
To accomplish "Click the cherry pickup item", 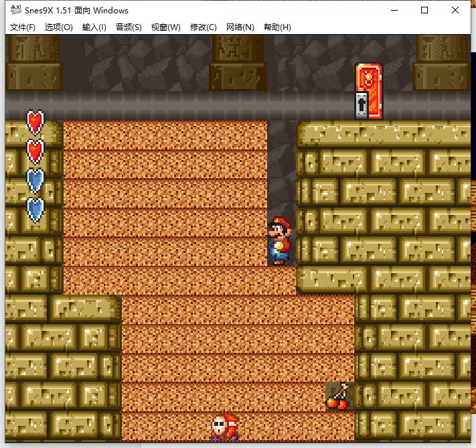I will tap(337, 396).
